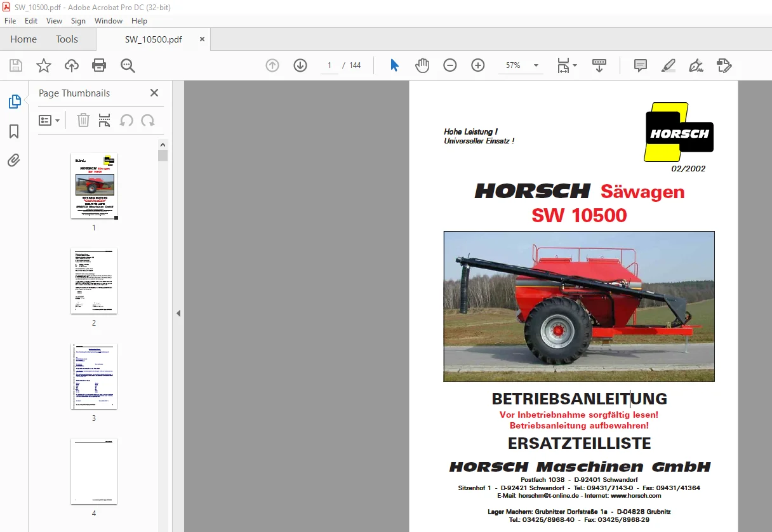Click the 'Hohe Leistung !' text
Viewport: 772px width, 532px height.
pos(470,132)
